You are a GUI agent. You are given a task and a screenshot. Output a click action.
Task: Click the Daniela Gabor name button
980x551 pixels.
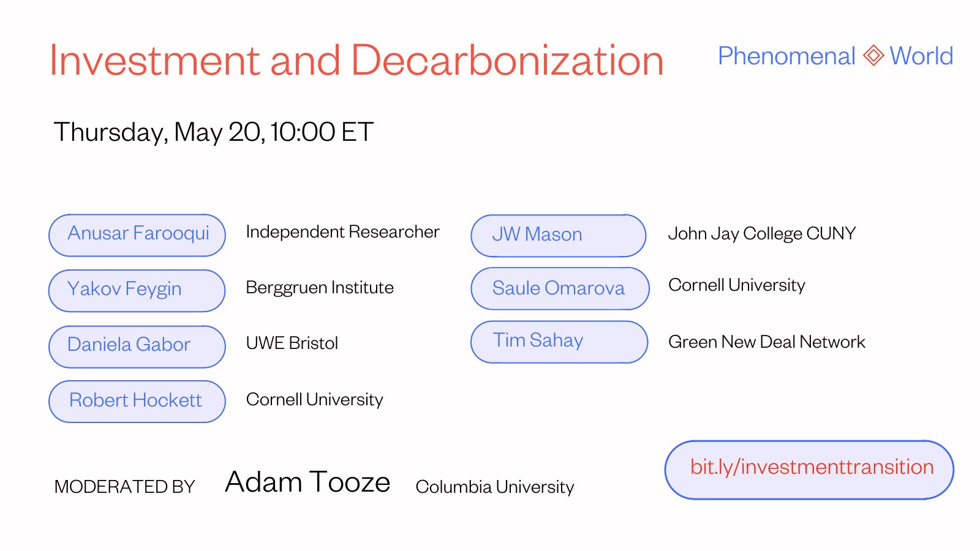point(137,347)
